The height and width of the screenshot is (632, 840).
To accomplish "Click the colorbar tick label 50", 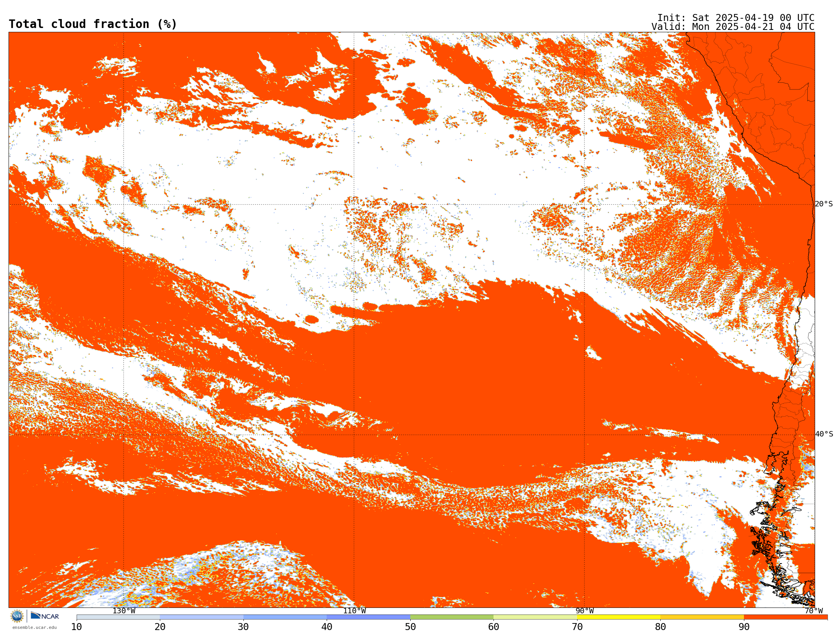I will [410, 627].
